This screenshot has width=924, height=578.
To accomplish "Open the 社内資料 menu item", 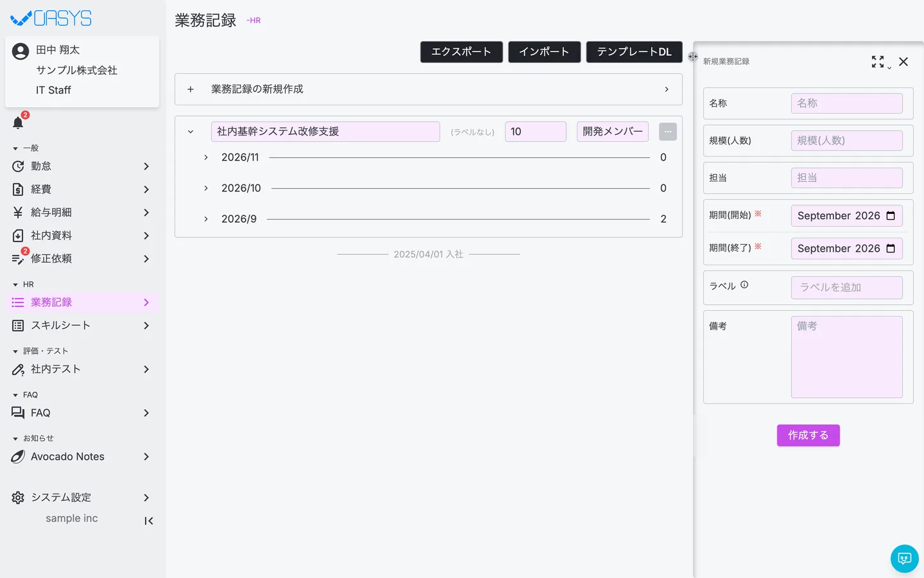I will tap(82, 236).
